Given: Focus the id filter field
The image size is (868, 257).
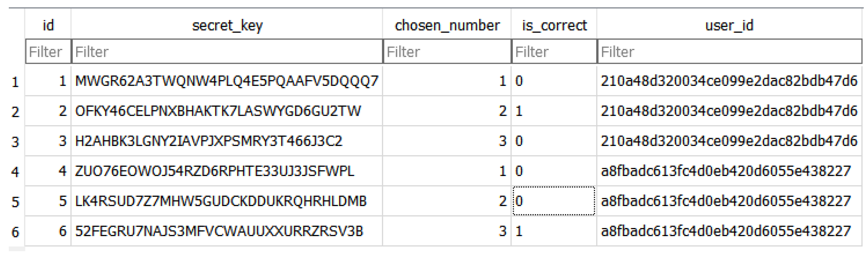Looking at the screenshot, I should [x=48, y=52].
